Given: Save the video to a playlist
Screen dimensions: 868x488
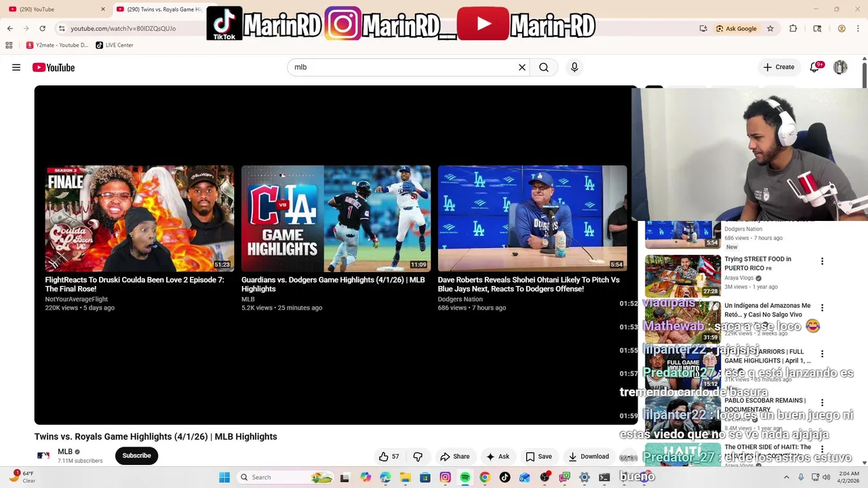Looking at the screenshot, I should pos(538,456).
